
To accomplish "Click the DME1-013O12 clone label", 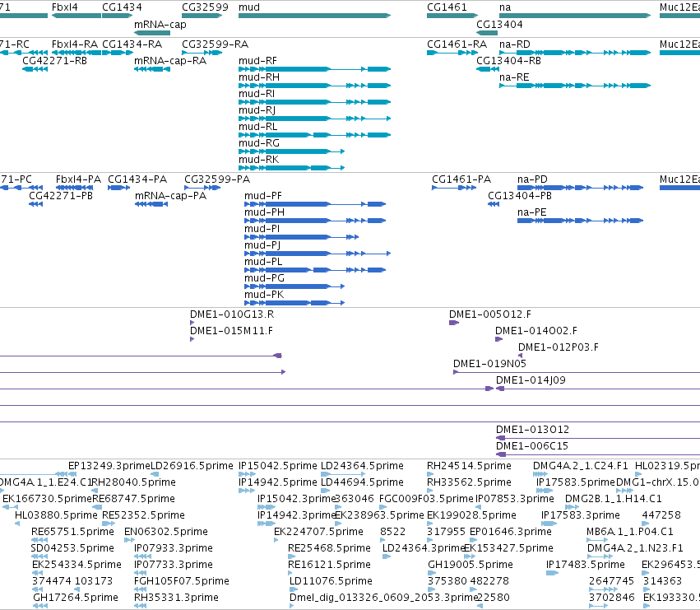I will (x=532, y=430).
